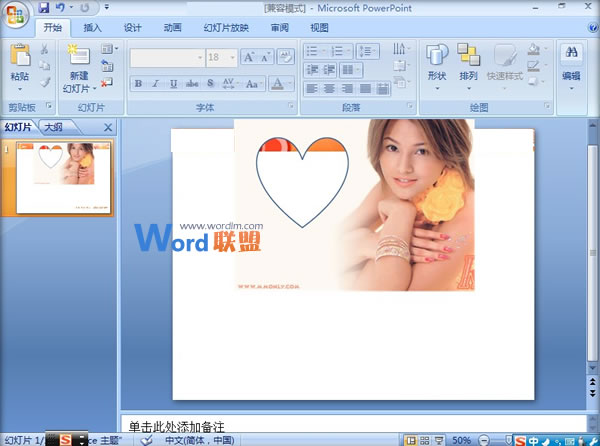600x446 pixels.
Task: Clear all text formatting
Action: coord(285,57)
